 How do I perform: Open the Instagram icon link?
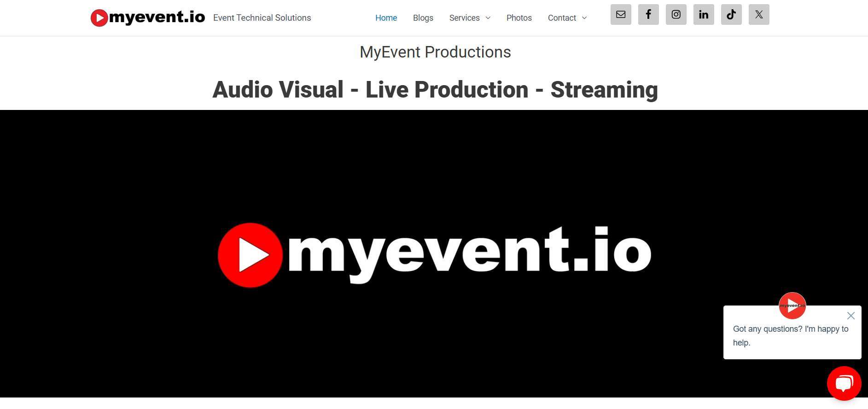pyautogui.click(x=676, y=14)
